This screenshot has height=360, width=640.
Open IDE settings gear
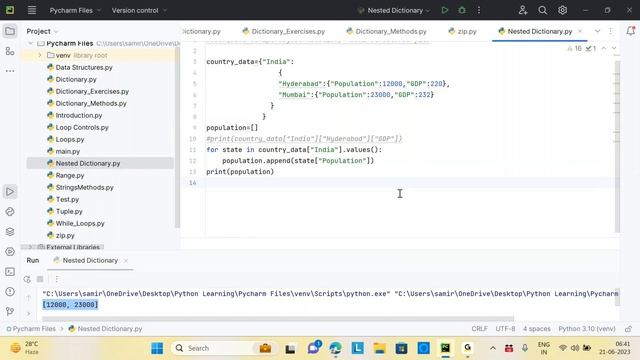tap(562, 10)
